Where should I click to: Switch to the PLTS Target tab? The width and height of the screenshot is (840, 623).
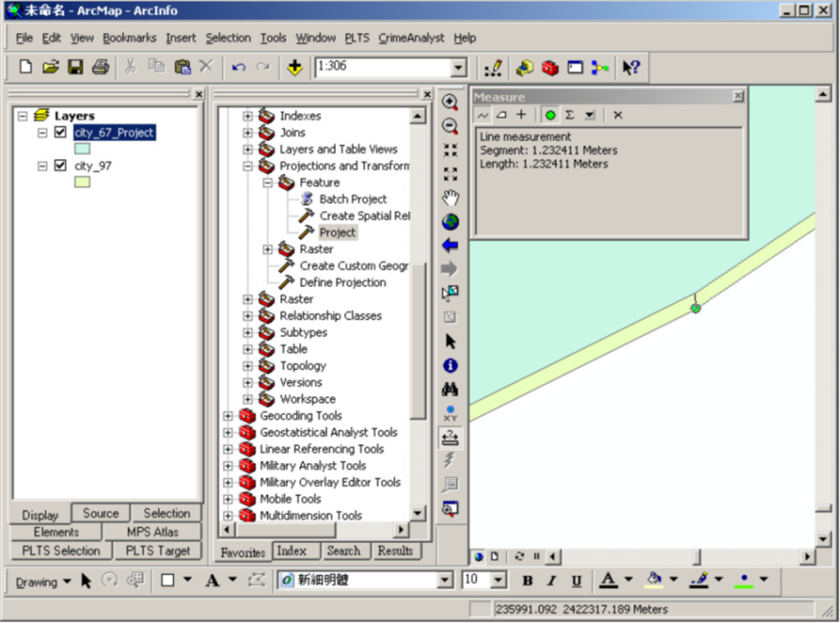coord(157,550)
